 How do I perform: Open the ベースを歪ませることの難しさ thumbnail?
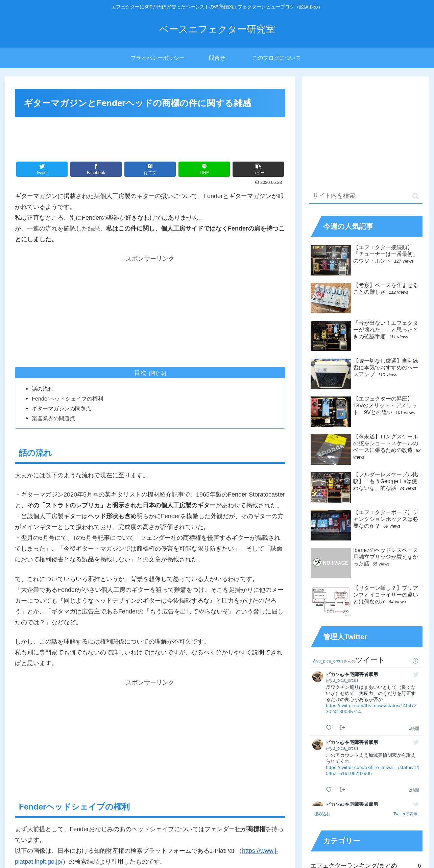click(331, 298)
